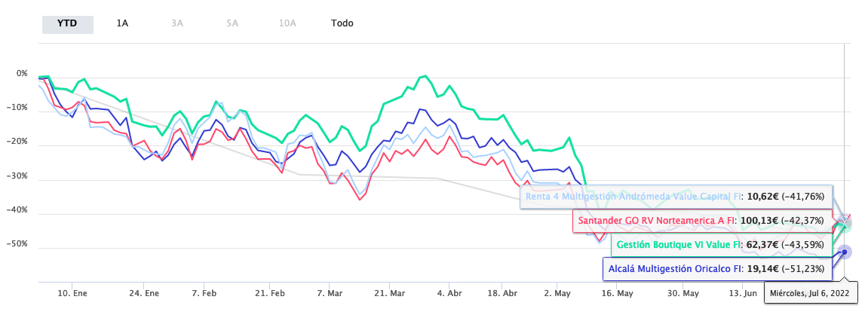This screenshot has height=324, width=868.
Task: Switch to the 10A range
Action: 287,23
